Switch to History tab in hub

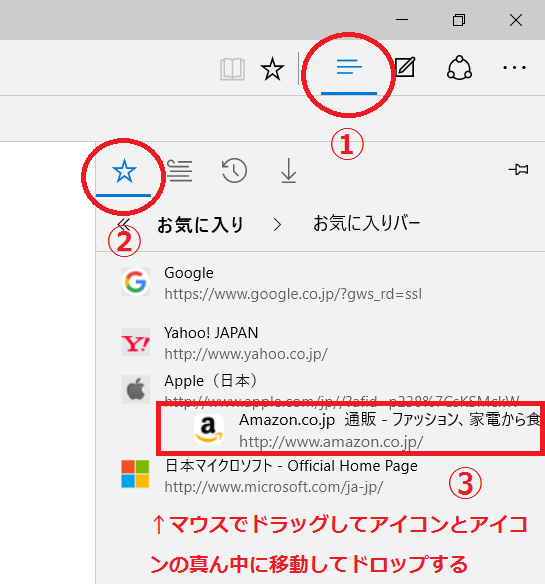[x=234, y=171]
